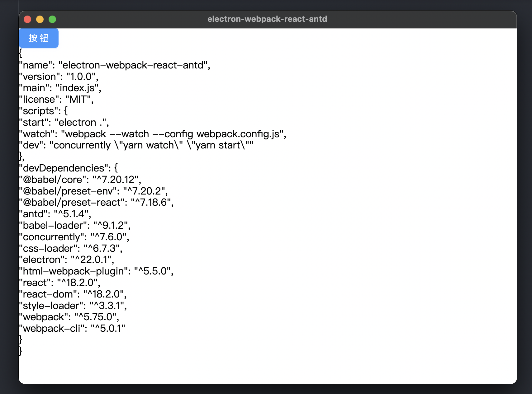
Task: Maximize the window with green button
Action: pyautogui.click(x=52, y=19)
